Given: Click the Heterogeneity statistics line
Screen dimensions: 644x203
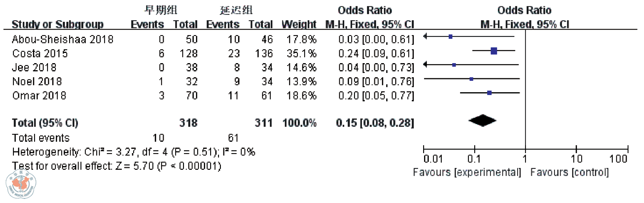Looking at the screenshot, I should coord(133,152).
